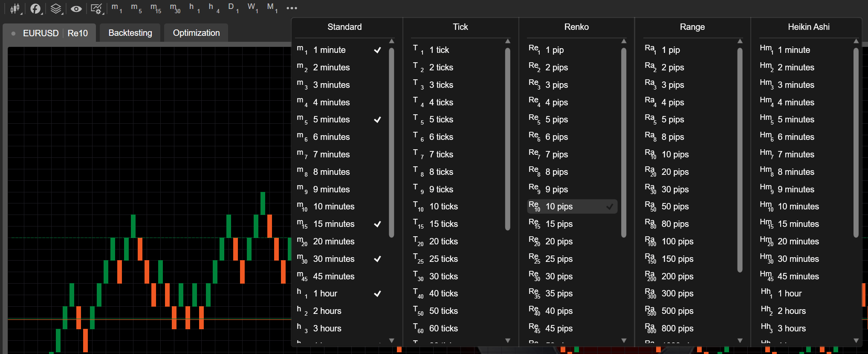Open the Facebook share icon
868x354 pixels.
36,8
